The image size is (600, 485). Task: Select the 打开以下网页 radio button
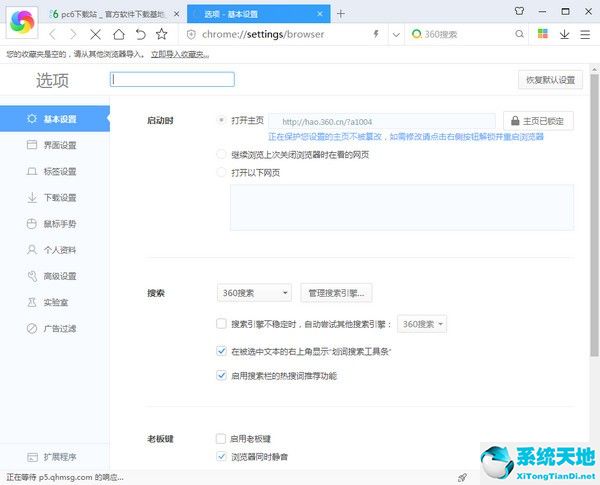click(221, 172)
